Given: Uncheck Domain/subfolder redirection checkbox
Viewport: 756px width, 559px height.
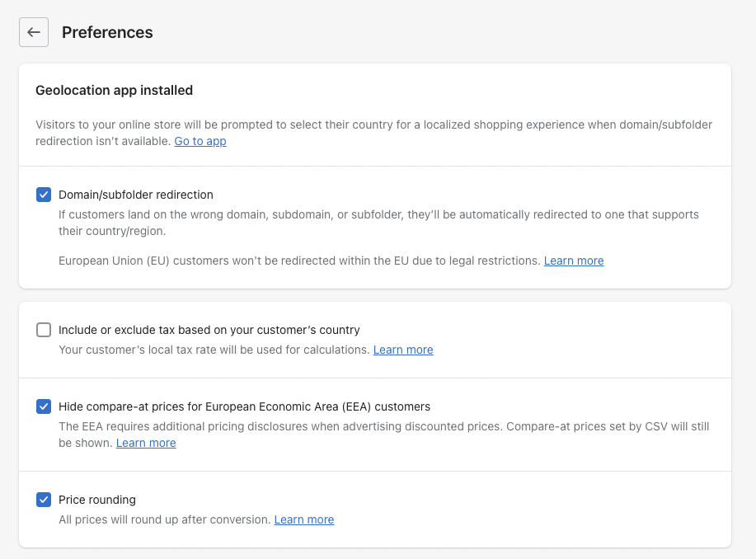Looking at the screenshot, I should point(44,195).
